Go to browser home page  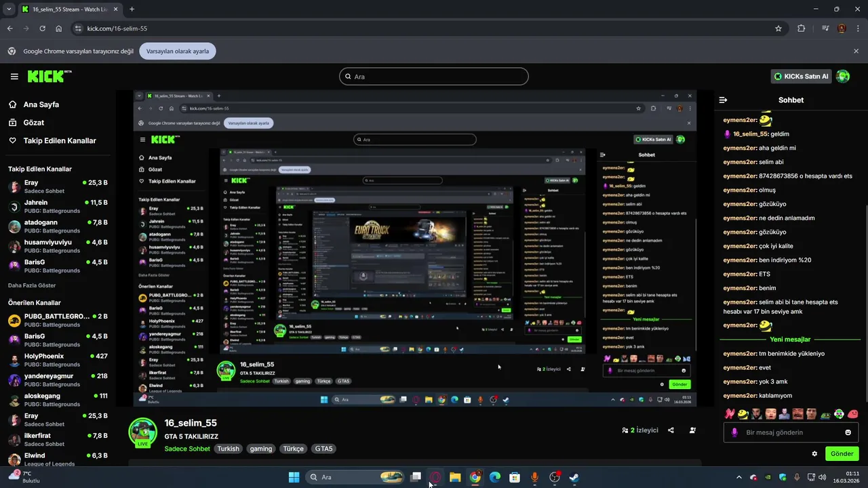[59, 28]
